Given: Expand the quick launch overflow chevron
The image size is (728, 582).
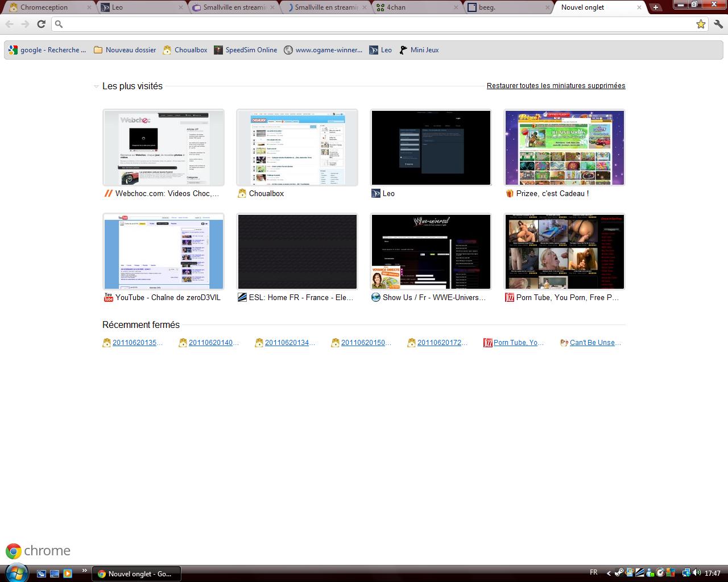Looking at the screenshot, I should [85, 571].
